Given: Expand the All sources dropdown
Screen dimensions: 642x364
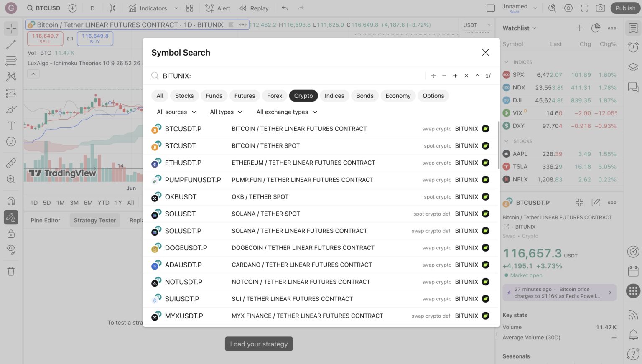Looking at the screenshot, I should coord(176,112).
